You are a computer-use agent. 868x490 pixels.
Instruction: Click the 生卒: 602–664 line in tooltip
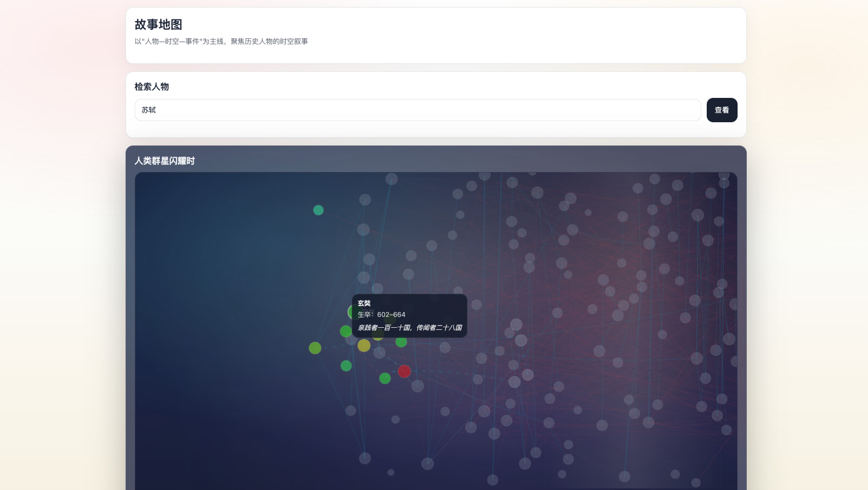coord(382,315)
